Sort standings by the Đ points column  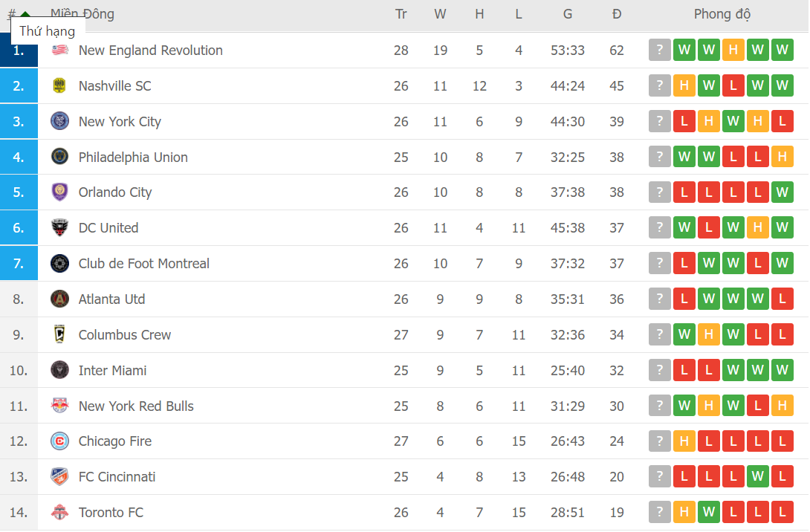tap(617, 14)
